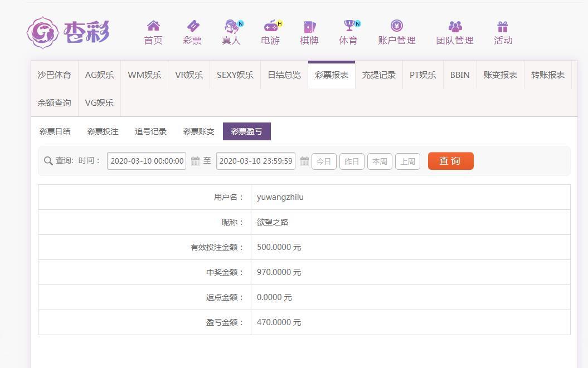
Task: Open the 棋牌 playing cards icon
Action: coord(310,26)
